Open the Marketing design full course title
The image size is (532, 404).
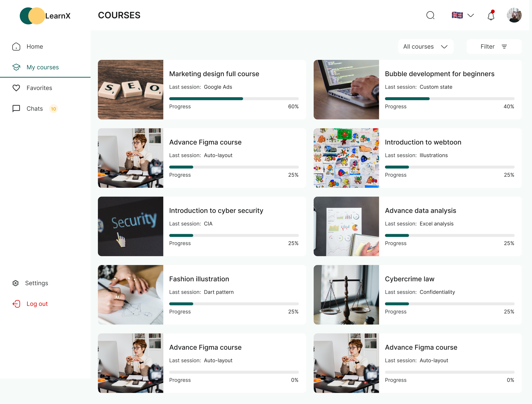pyautogui.click(x=214, y=74)
